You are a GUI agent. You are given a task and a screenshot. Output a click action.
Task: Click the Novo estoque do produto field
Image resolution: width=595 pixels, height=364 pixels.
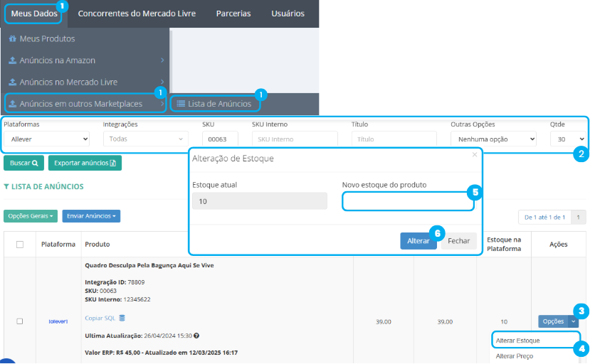pyautogui.click(x=409, y=201)
